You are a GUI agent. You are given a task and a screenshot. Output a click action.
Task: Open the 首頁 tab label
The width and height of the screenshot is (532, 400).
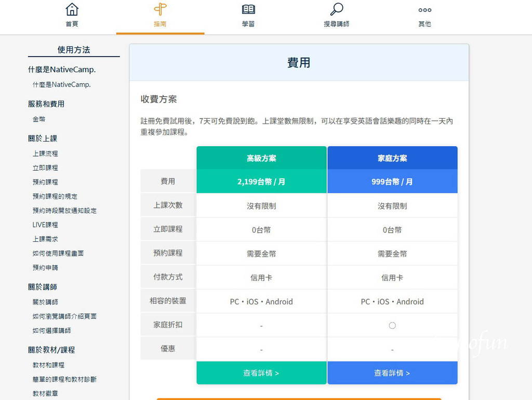click(x=72, y=24)
